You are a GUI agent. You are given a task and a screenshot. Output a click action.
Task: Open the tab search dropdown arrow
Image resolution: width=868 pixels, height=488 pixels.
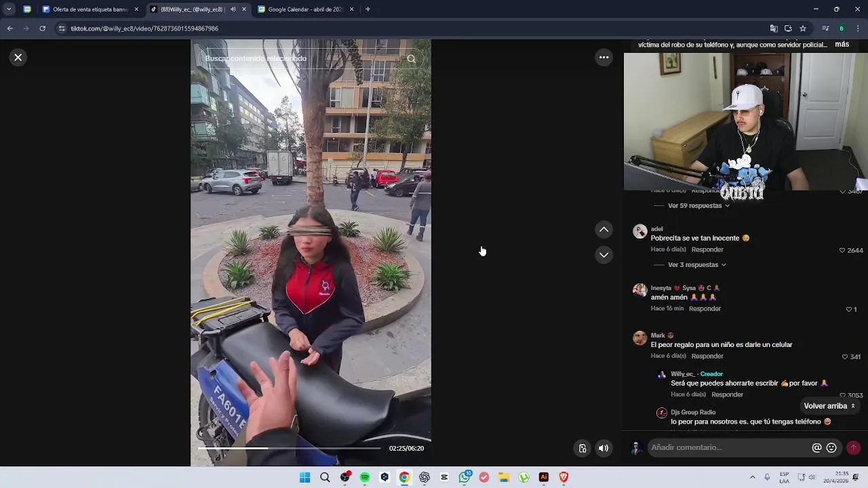click(x=9, y=9)
